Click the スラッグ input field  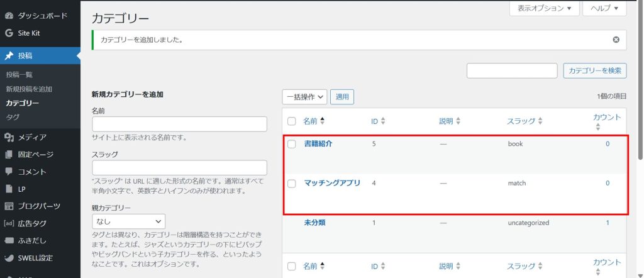click(x=179, y=168)
